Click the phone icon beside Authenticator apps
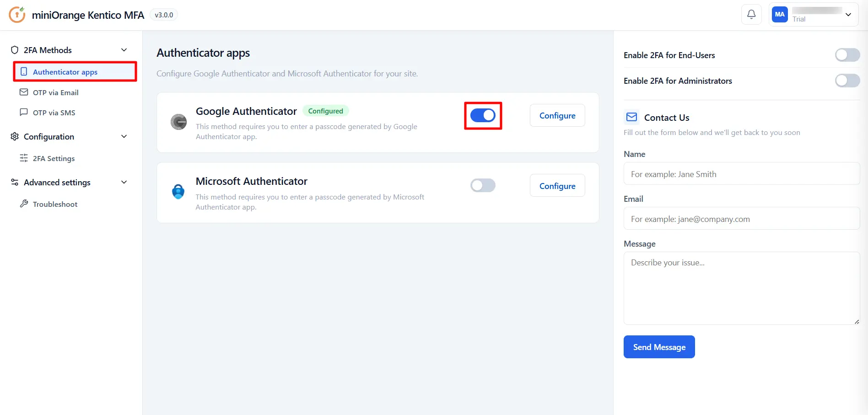Image resolution: width=868 pixels, height=415 pixels. [x=24, y=72]
